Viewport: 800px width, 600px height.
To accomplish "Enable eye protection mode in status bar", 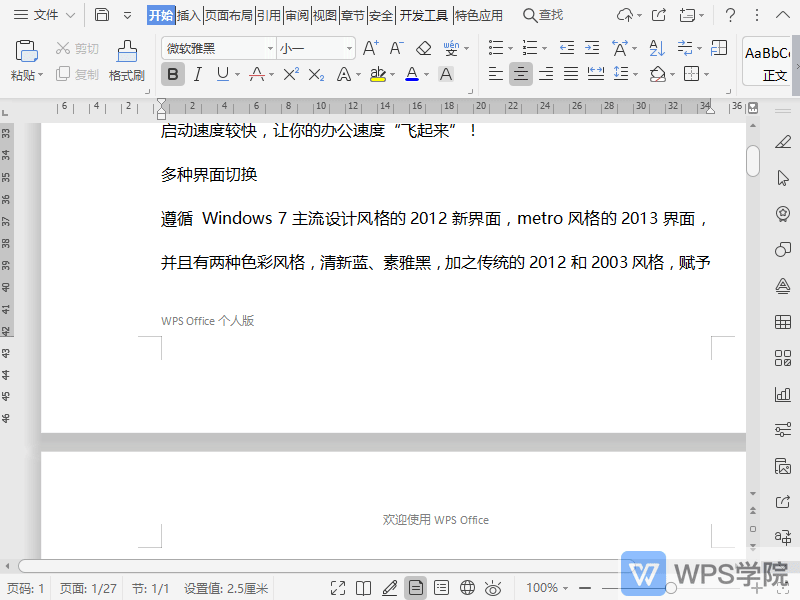I will (x=493, y=588).
